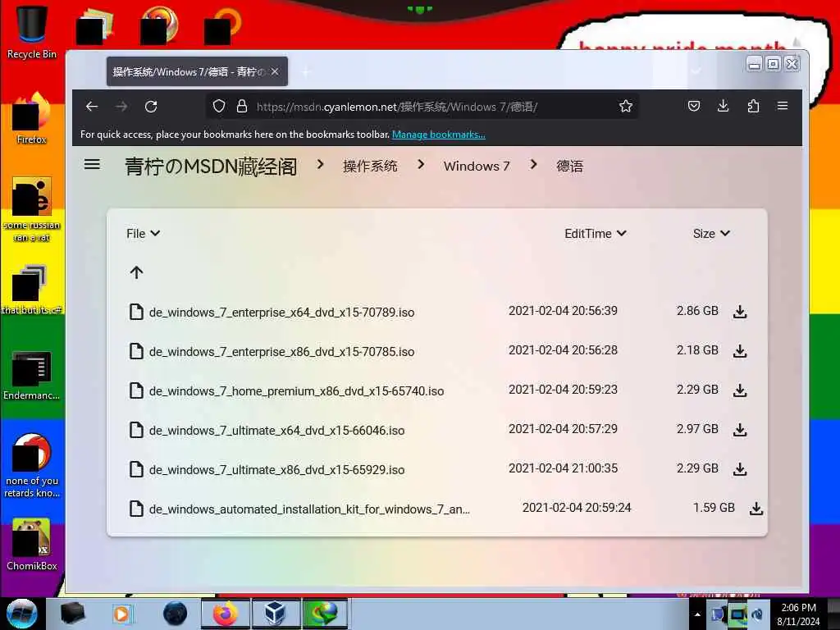This screenshot has width=840, height=630.
Task: Open the taskbar clock showing 2:06 PM
Action: [x=798, y=614]
